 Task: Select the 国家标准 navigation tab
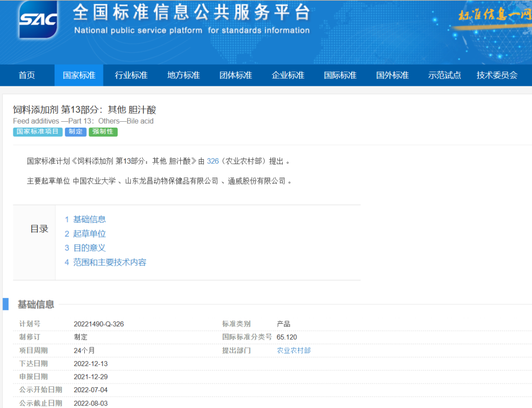tap(79, 75)
